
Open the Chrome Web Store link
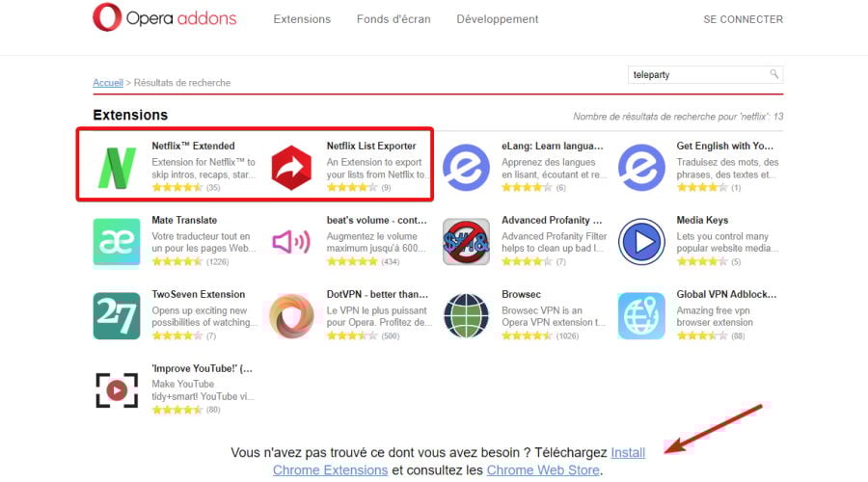(x=543, y=469)
